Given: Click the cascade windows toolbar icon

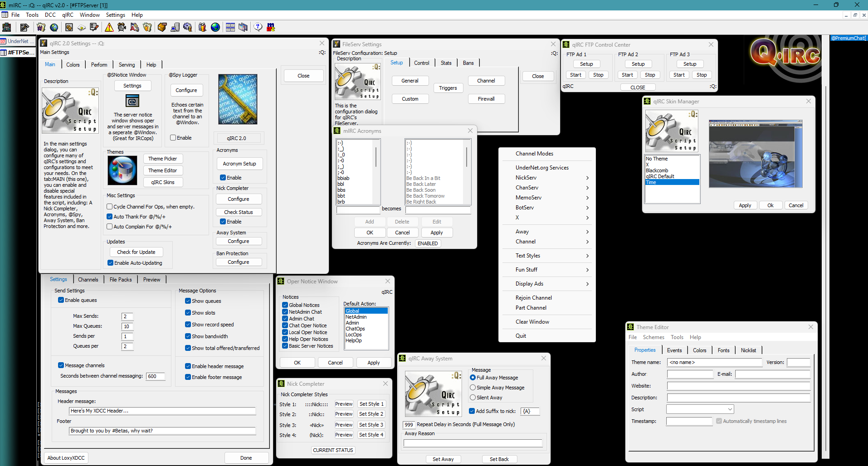Looking at the screenshot, I should (x=243, y=27).
